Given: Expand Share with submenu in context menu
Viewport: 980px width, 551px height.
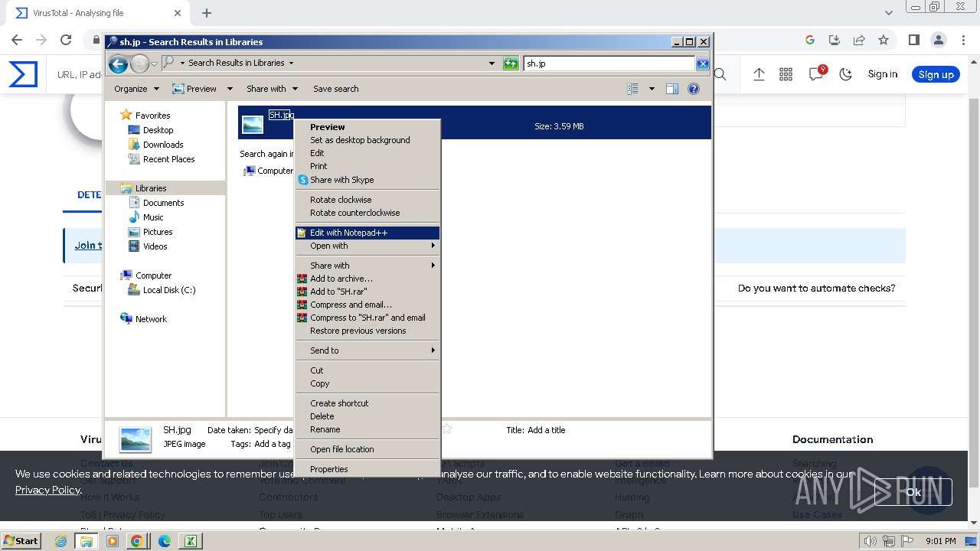Looking at the screenshot, I should click(x=367, y=266).
